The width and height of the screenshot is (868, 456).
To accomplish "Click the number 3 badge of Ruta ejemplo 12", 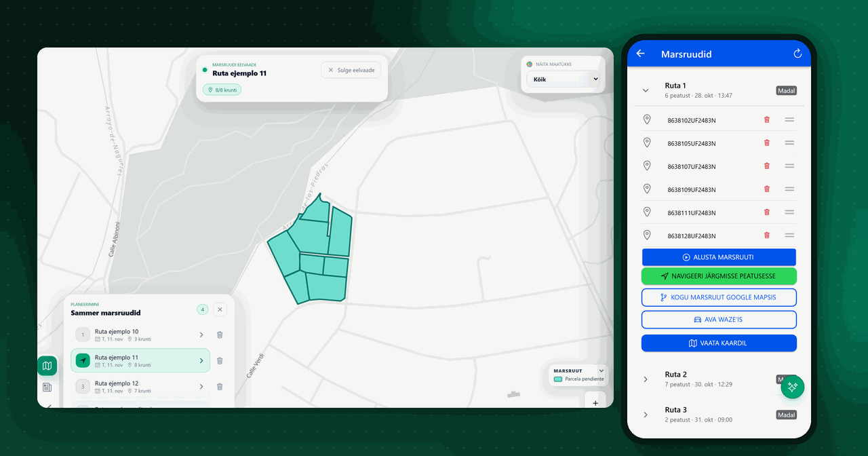I will 83,386.
